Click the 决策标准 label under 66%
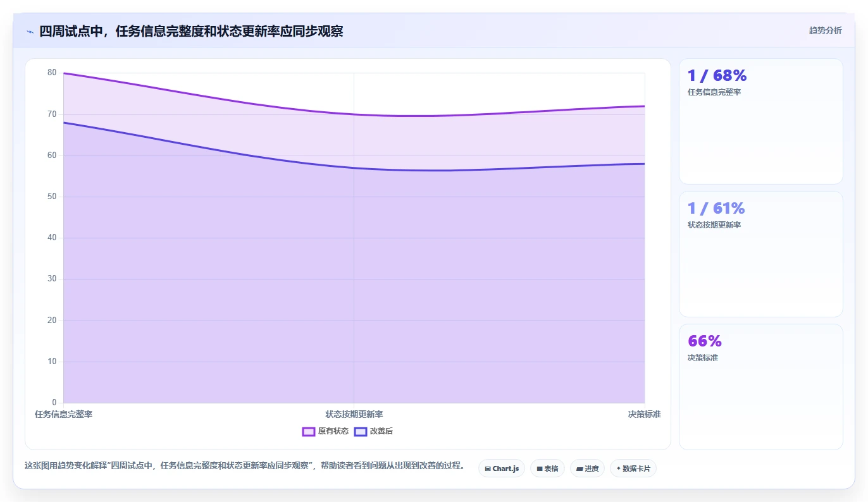The image size is (868, 502). (x=703, y=358)
